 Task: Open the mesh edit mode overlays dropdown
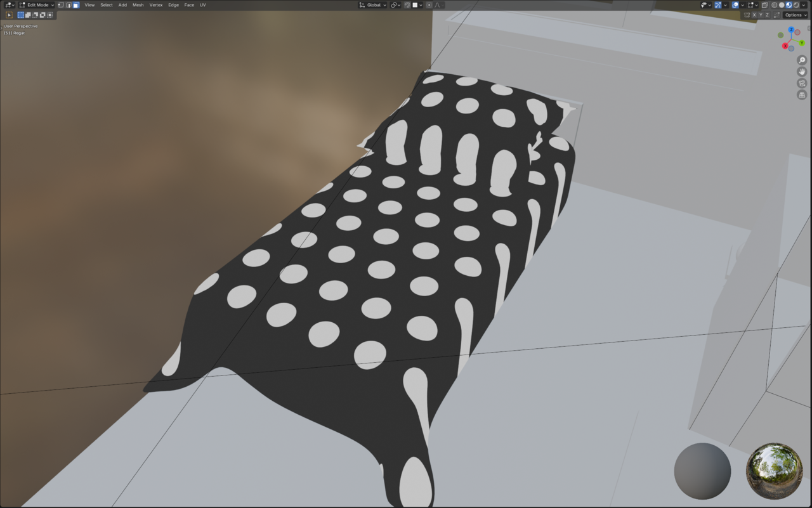(x=753, y=5)
